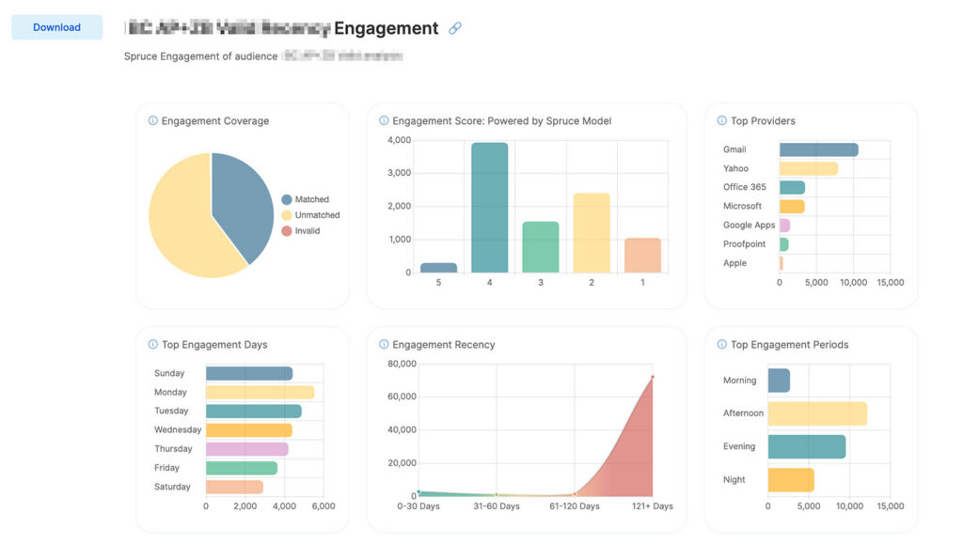
Task: Toggle the Matched legend entry
Action: click(306, 199)
